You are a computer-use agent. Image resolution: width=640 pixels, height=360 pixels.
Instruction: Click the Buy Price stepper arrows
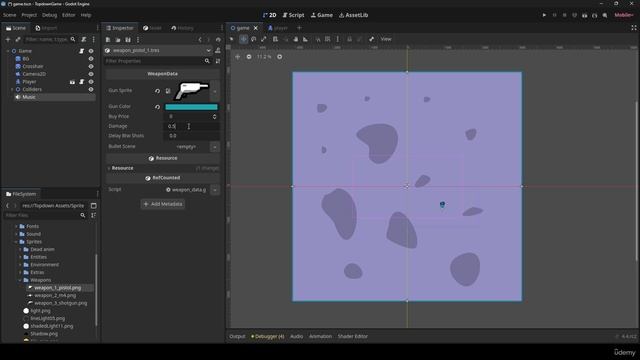[x=215, y=117]
